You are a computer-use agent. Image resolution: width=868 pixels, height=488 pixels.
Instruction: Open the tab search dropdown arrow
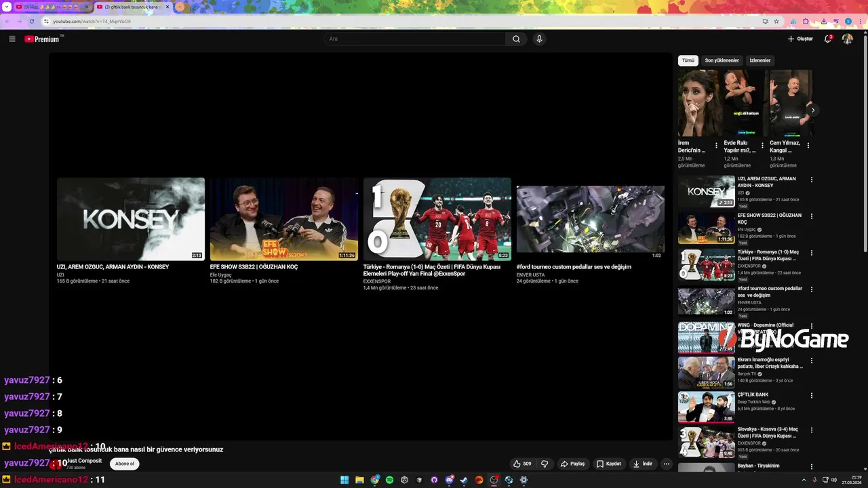(7, 7)
